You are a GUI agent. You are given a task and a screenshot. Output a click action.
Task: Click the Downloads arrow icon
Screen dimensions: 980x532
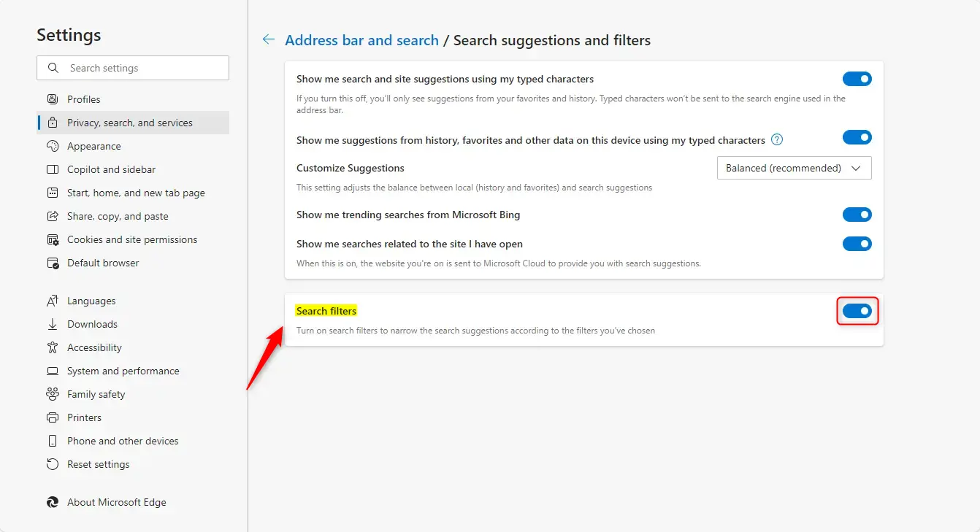click(53, 324)
